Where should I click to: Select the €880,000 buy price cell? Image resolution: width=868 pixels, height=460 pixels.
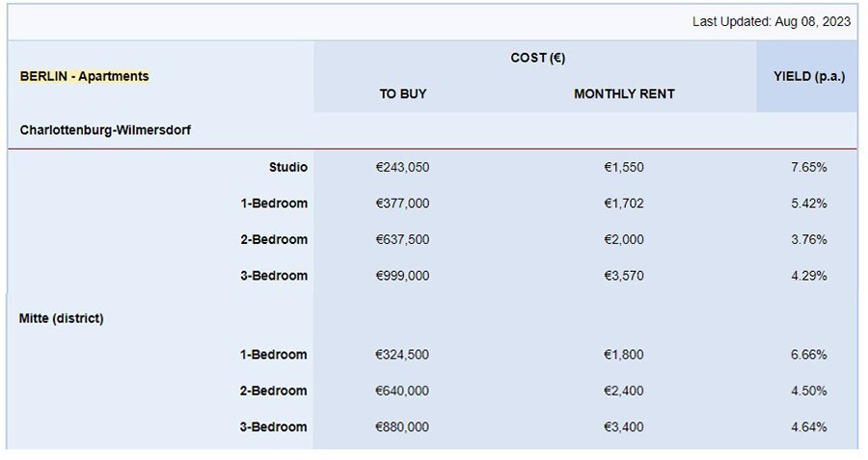[402, 427]
